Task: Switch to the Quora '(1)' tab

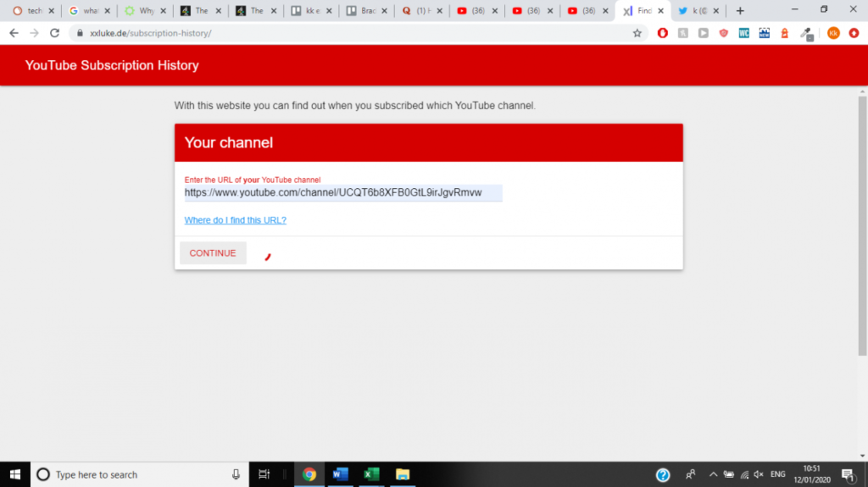Action: click(420, 10)
